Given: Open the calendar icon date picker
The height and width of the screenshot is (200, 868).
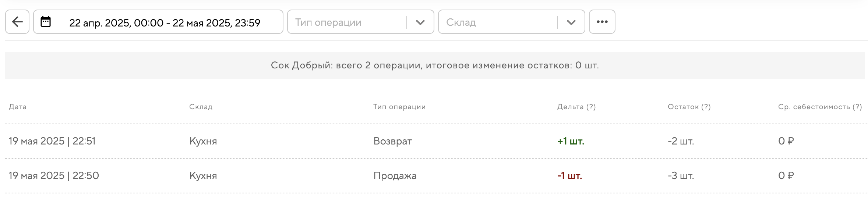Looking at the screenshot, I should [x=46, y=22].
